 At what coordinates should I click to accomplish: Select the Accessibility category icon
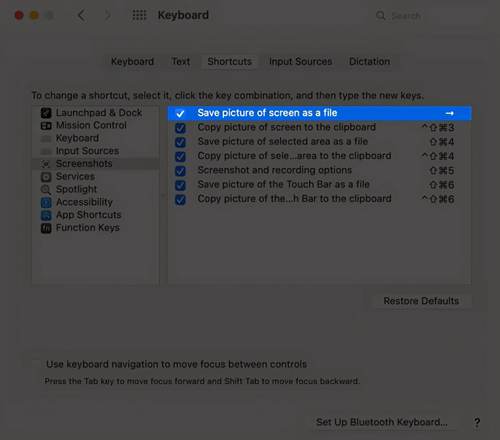click(46, 202)
